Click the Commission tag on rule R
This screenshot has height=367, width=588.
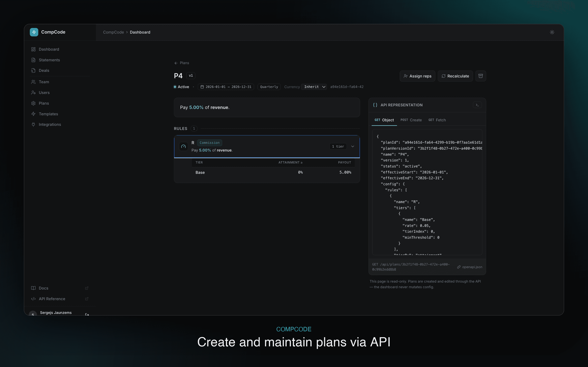[210, 143]
